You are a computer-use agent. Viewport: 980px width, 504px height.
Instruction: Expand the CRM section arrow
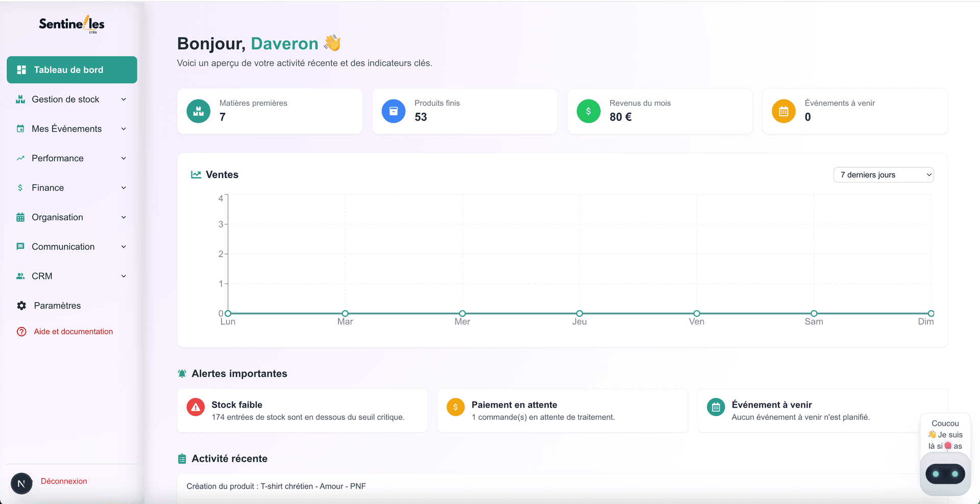click(124, 276)
